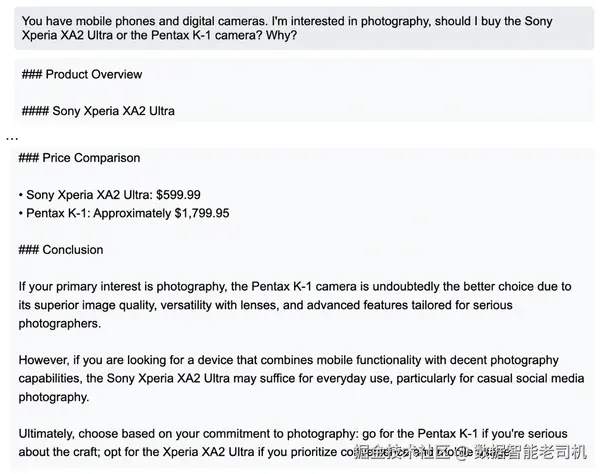The width and height of the screenshot is (600, 474).
Task: Click the "$599.99" price text
Action: [173, 194]
